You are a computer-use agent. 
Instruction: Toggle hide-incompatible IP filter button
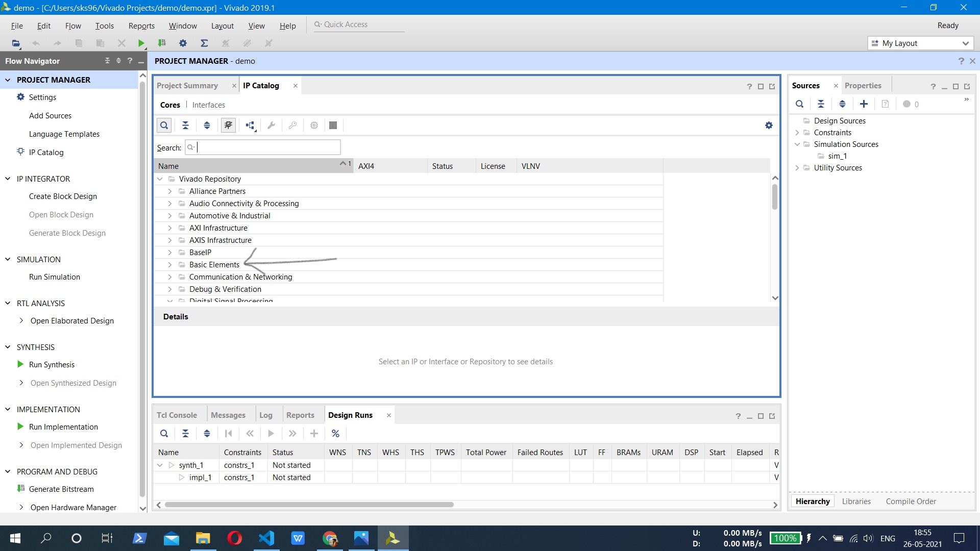tap(228, 126)
